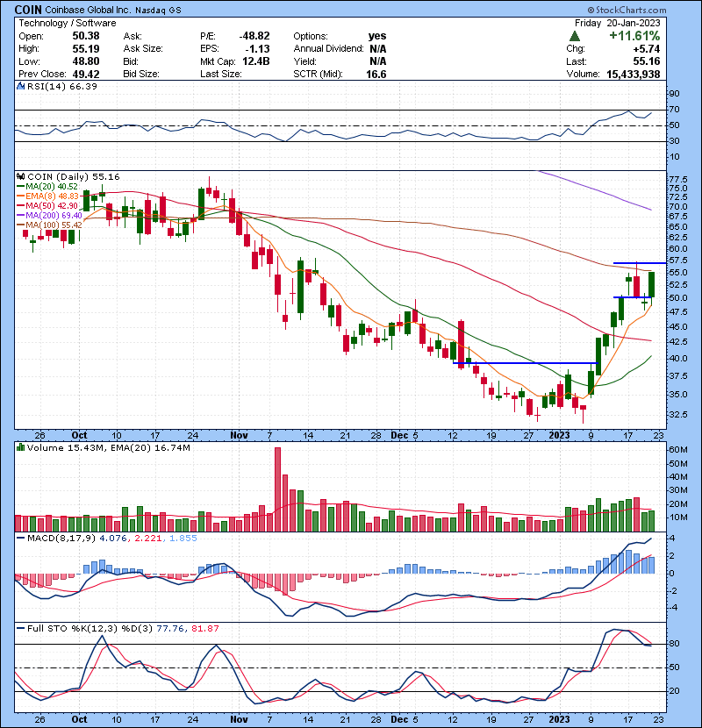This screenshot has width=702, height=728.
Task: Click the date Friday 20-Jan-2023
Action: click(617, 23)
